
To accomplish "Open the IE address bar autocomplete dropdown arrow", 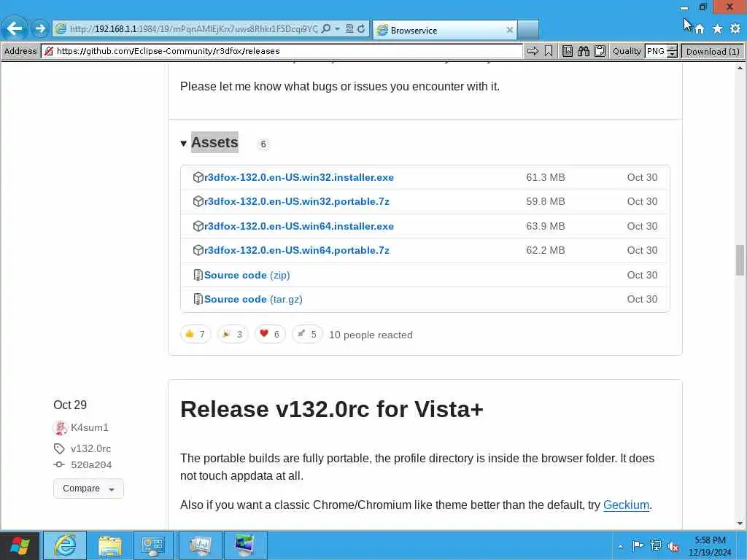I will tap(337, 29).
